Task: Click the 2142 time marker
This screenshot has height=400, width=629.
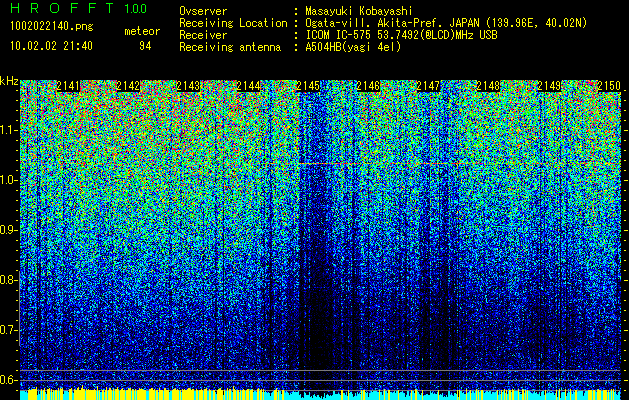Action: point(128,86)
